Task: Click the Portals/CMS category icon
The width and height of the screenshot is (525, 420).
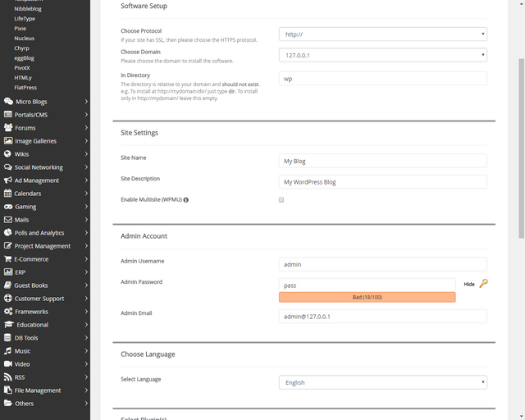Action: (x=7, y=115)
